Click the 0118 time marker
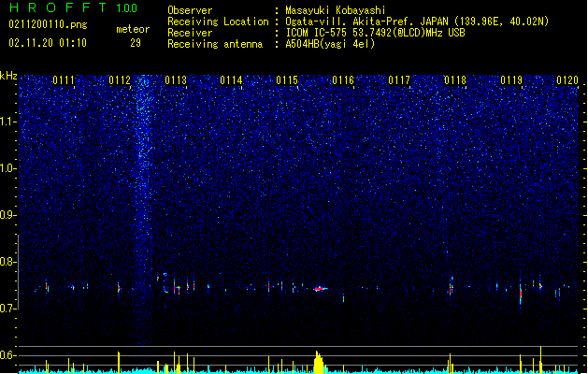This screenshot has height=374, width=588. [x=455, y=80]
